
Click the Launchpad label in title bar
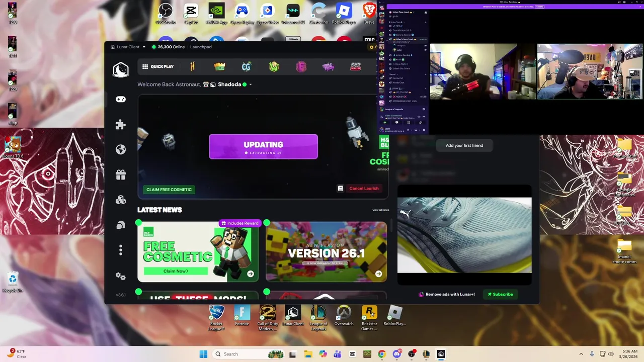[x=201, y=47]
